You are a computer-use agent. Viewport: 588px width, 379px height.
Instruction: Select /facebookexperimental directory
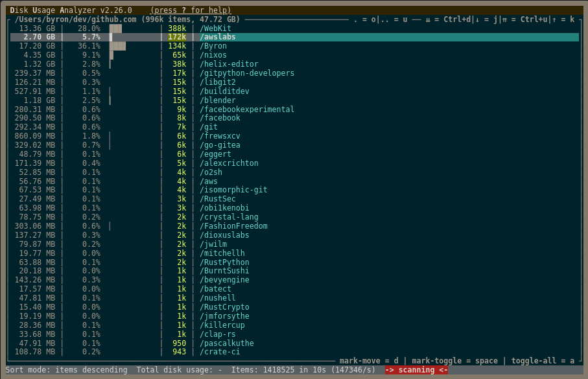click(294, 109)
